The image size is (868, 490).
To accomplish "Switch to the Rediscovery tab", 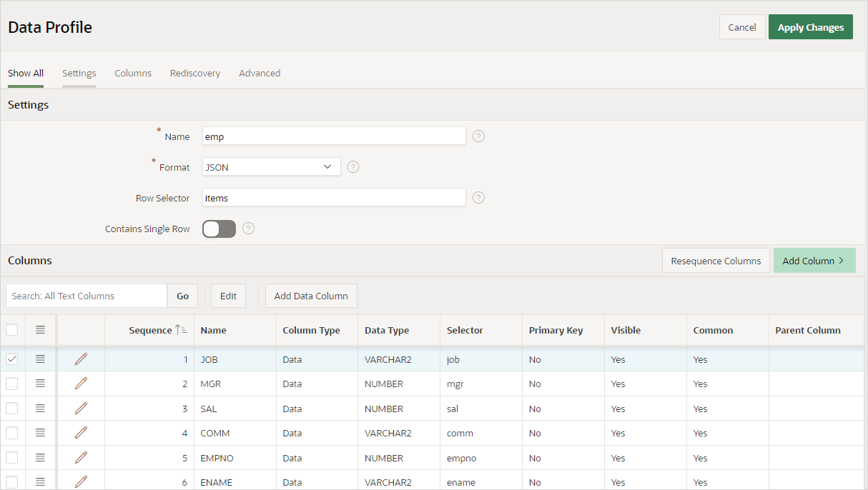I will click(195, 73).
